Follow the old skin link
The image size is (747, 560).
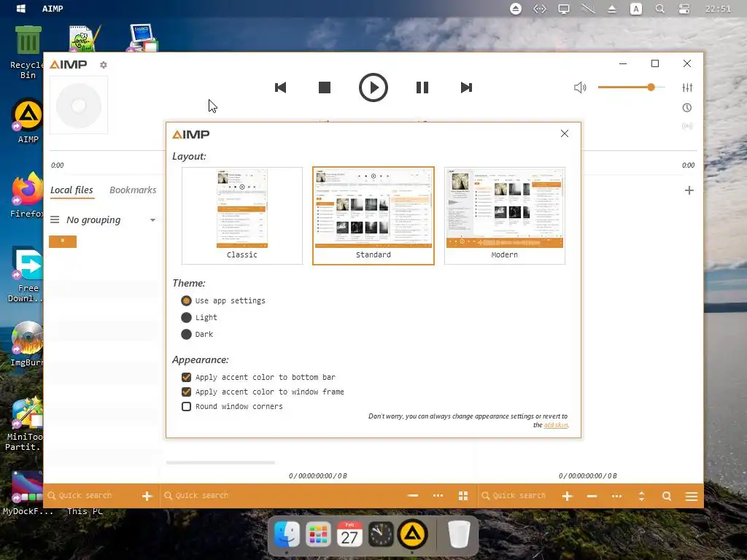[x=556, y=425]
